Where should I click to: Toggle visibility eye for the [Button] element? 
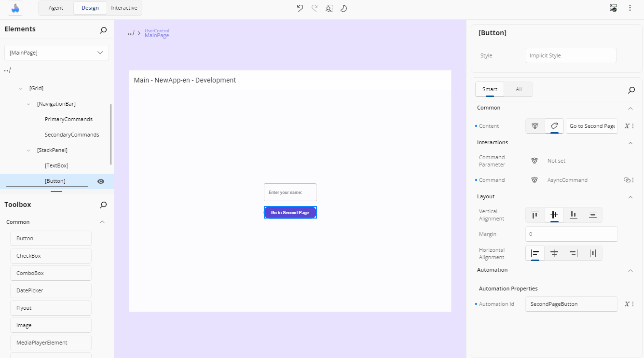tap(101, 181)
